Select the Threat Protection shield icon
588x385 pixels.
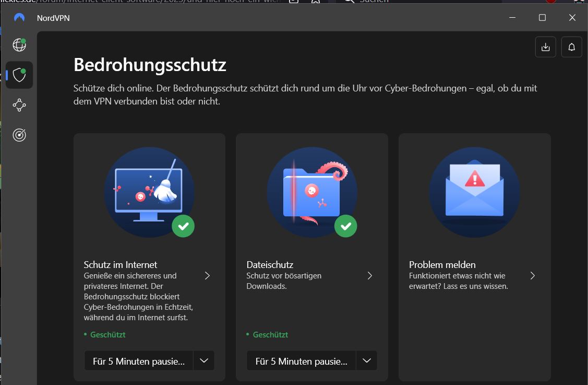[x=19, y=75]
